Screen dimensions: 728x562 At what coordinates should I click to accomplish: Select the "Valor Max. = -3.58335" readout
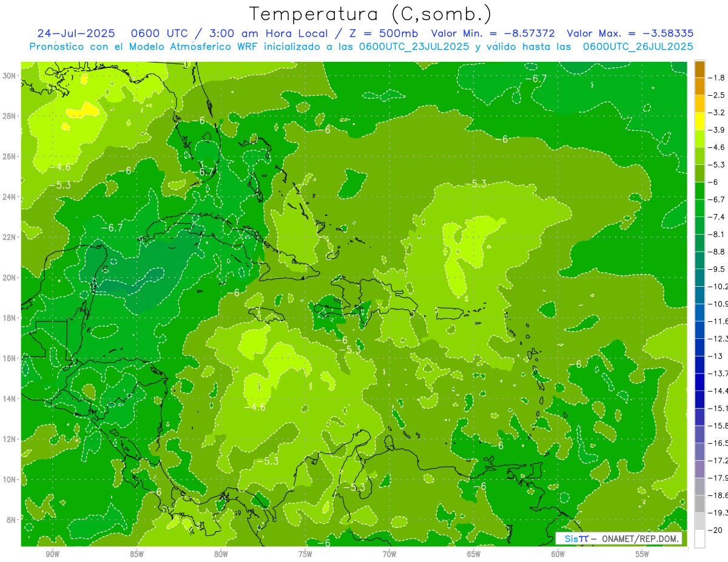[630, 33]
